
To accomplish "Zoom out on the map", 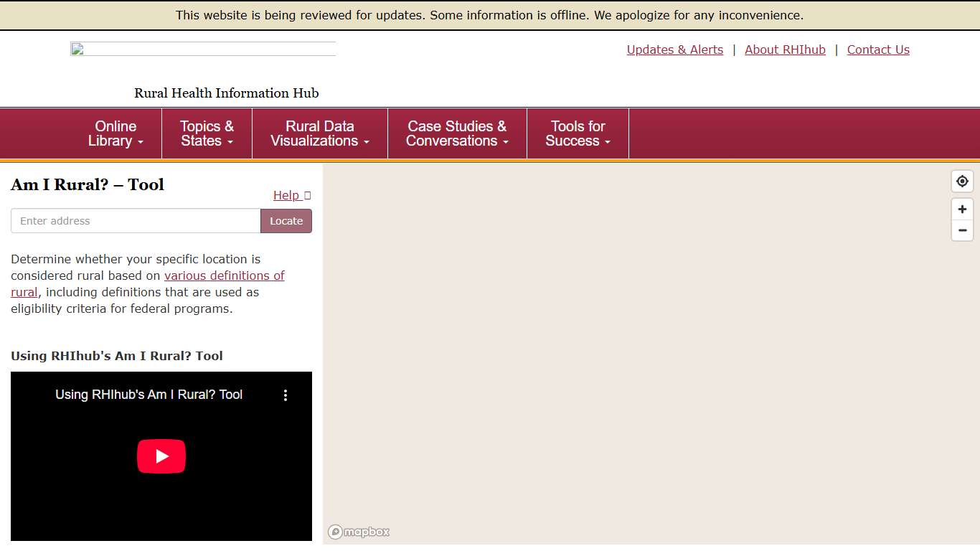I will [962, 230].
